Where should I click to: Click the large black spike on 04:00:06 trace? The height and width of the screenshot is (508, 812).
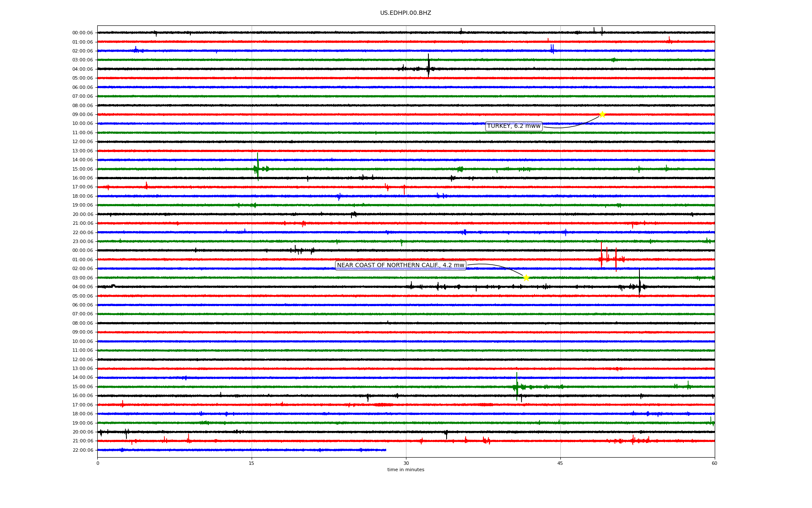click(x=428, y=66)
